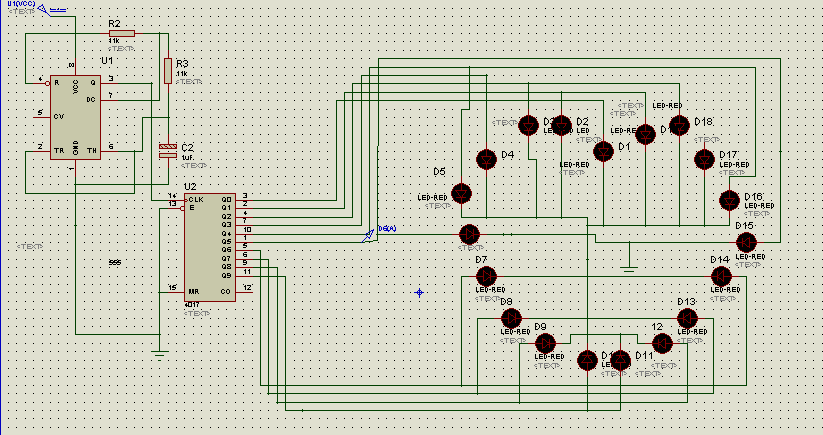The width and height of the screenshot is (823, 435).
Task: Select LED D15
Action: coord(746,242)
